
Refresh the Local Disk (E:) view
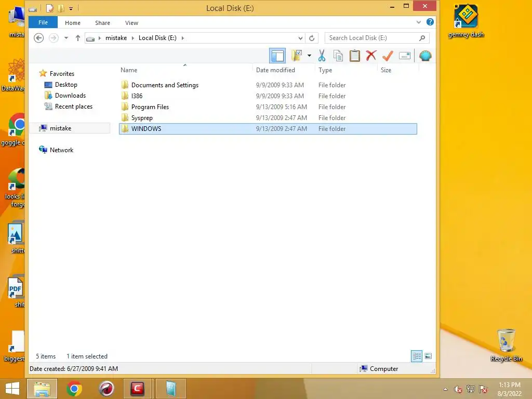point(312,38)
